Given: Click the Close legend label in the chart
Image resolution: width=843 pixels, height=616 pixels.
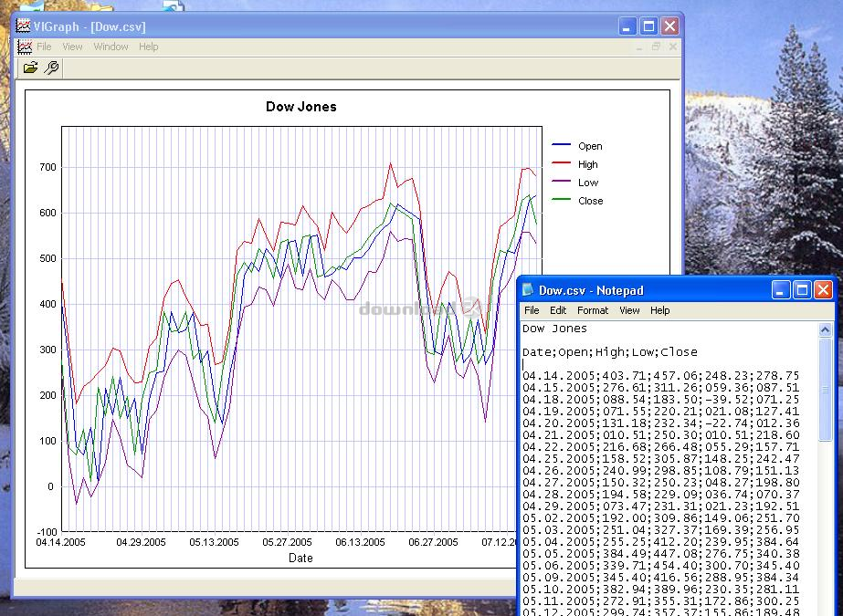Looking at the screenshot, I should point(590,201).
